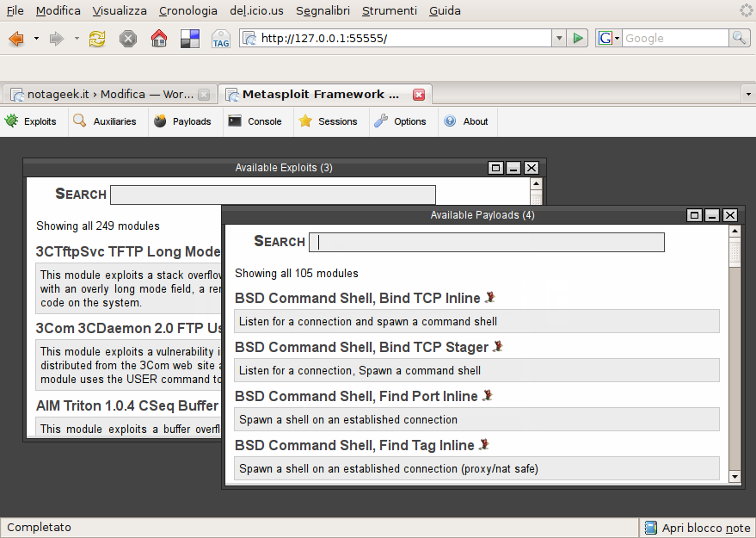Maximize the Available Payloads window
The width and height of the screenshot is (756, 538).
pos(694,215)
